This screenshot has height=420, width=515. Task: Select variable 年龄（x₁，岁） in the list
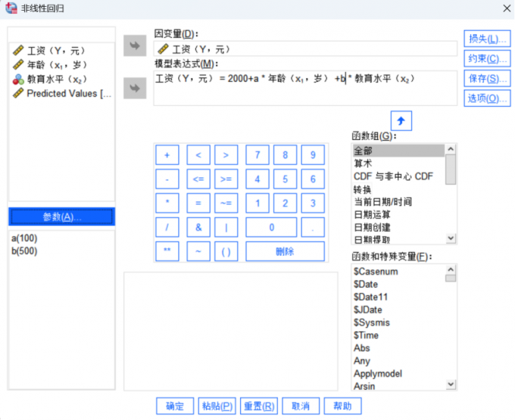click(x=62, y=64)
